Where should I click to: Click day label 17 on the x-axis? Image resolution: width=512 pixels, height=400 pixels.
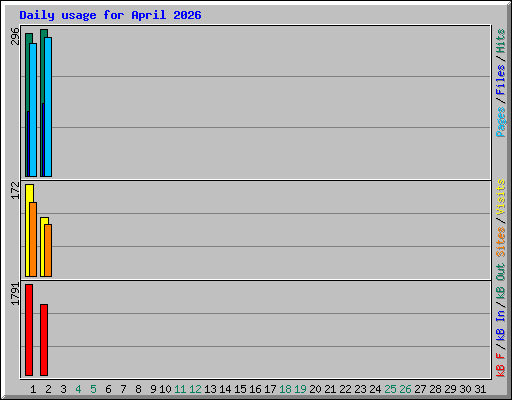click(x=270, y=389)
